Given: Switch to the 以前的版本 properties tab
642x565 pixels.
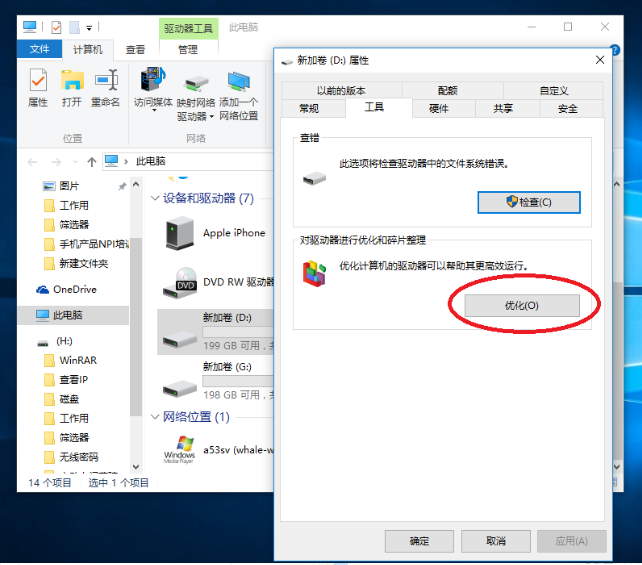Looking at the screenshot, I should (341, 90).
